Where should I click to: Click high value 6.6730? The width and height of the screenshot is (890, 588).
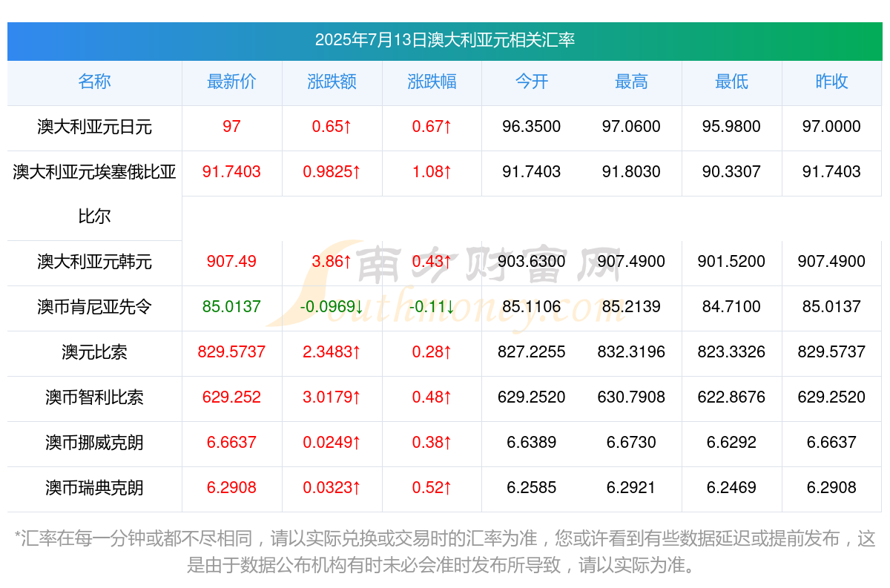point(631,443)
